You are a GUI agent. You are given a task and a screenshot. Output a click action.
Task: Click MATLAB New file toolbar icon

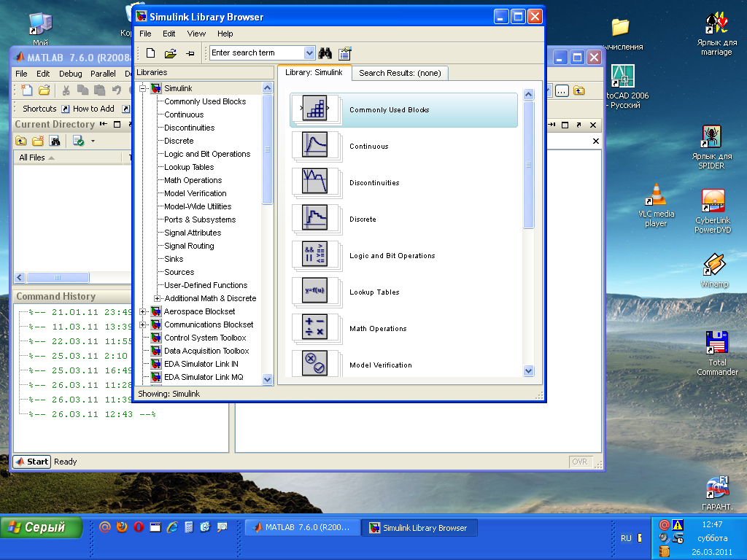coord(27,90)
